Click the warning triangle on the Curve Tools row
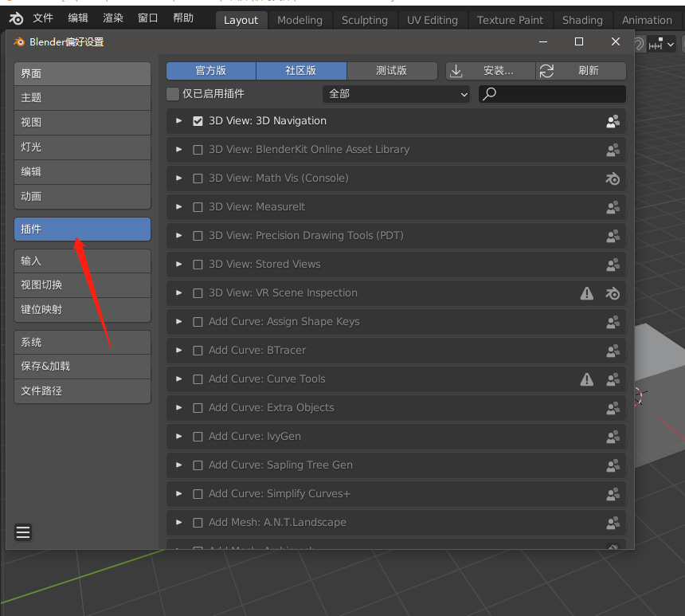The image size is (685, 616). click(587, 379)
